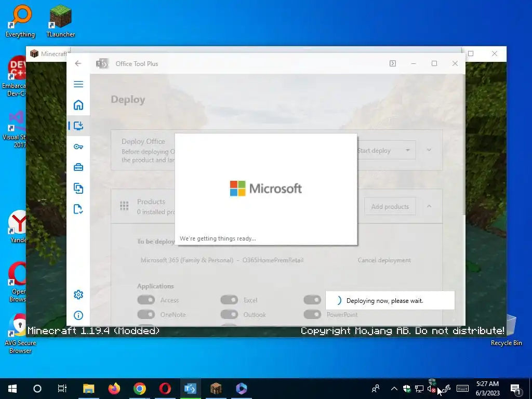Open the Activate key icon page

[x=78, y=147]
